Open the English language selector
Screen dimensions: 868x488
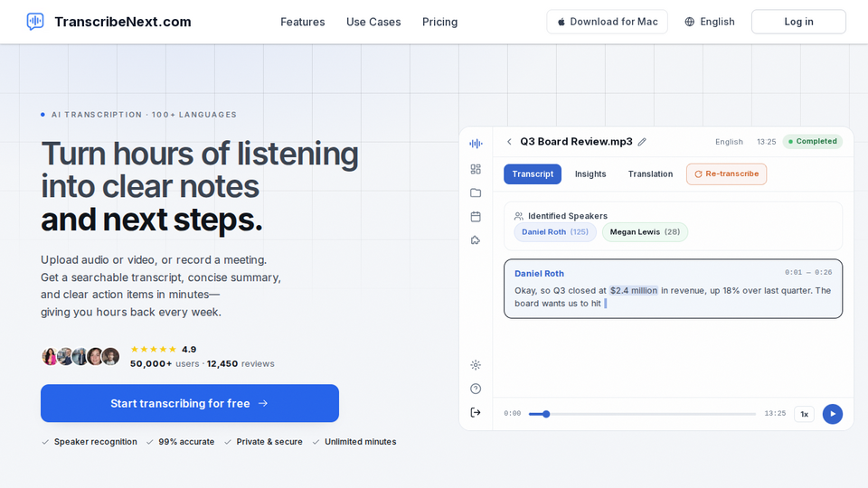click(710, 22)
